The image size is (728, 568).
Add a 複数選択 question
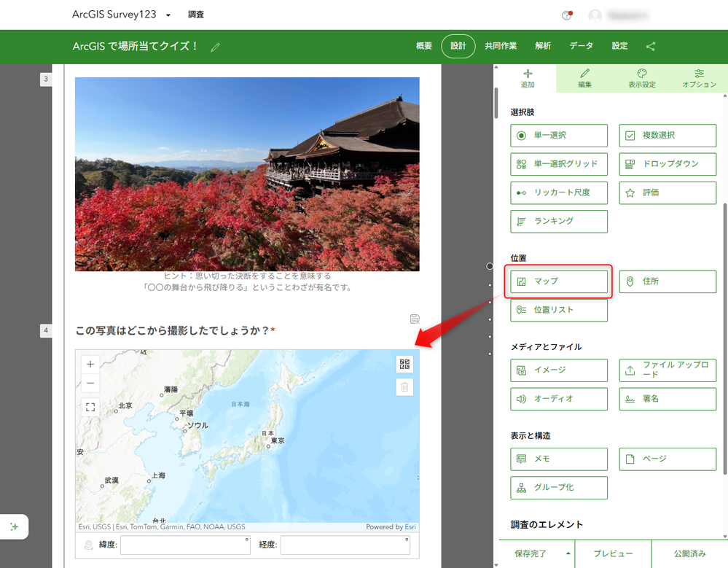(x=668, y=135)
